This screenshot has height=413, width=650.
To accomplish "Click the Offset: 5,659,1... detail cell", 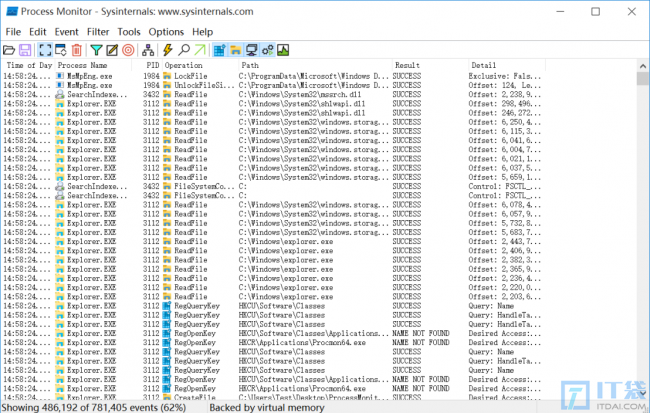I will coord(504,177).
